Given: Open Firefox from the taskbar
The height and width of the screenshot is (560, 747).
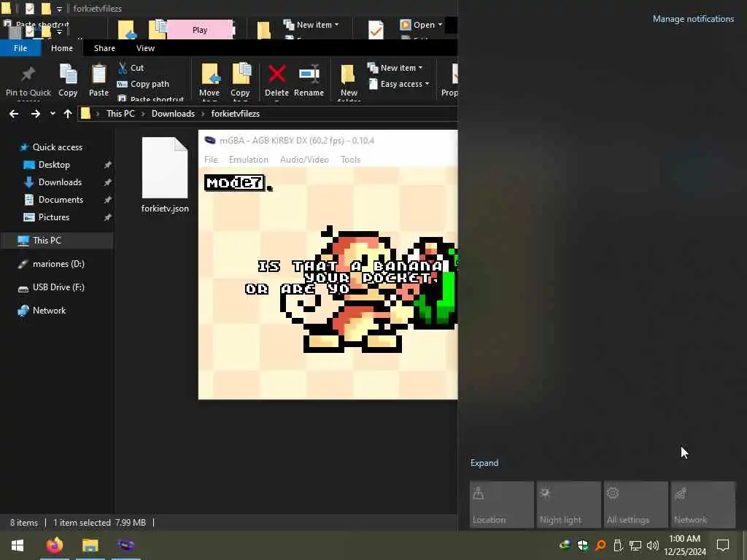Looking at the screenshot, I should pos(54,545).
